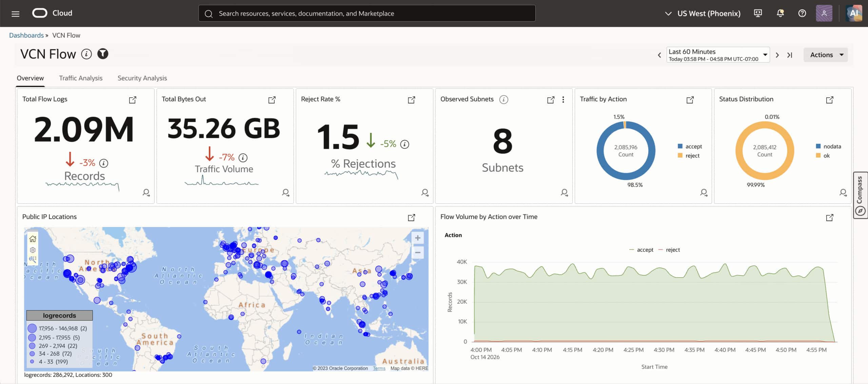Screen dimensions: 868x384
Task: Open the hamburger navigation menu
Action: (15, 14)
